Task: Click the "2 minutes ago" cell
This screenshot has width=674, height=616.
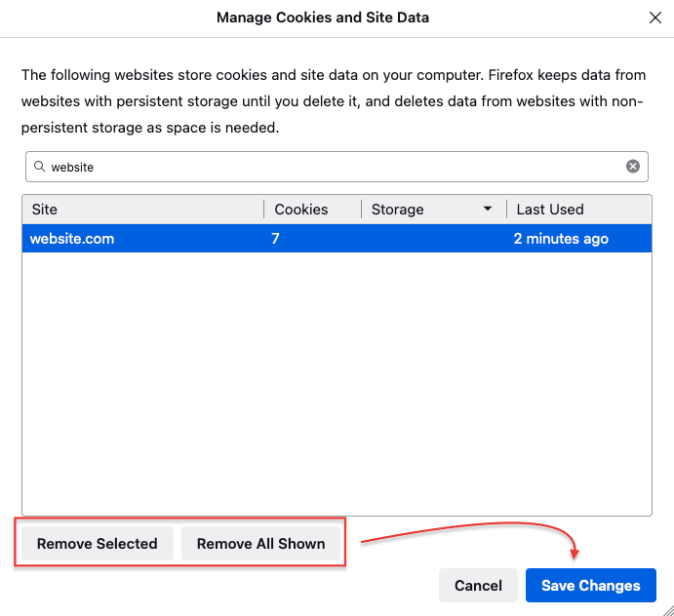Action: click(x=561, y=239)
